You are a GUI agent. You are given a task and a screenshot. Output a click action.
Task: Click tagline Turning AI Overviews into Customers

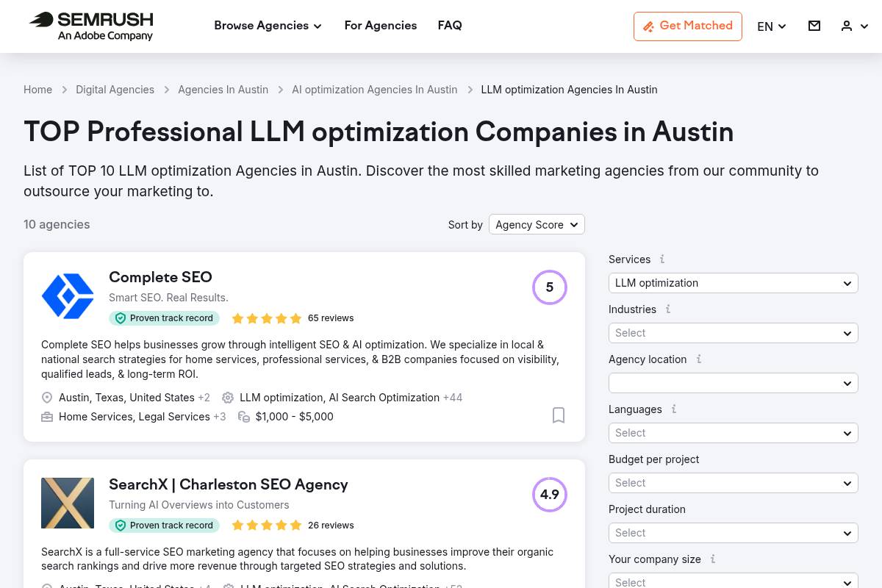(199, 505)
